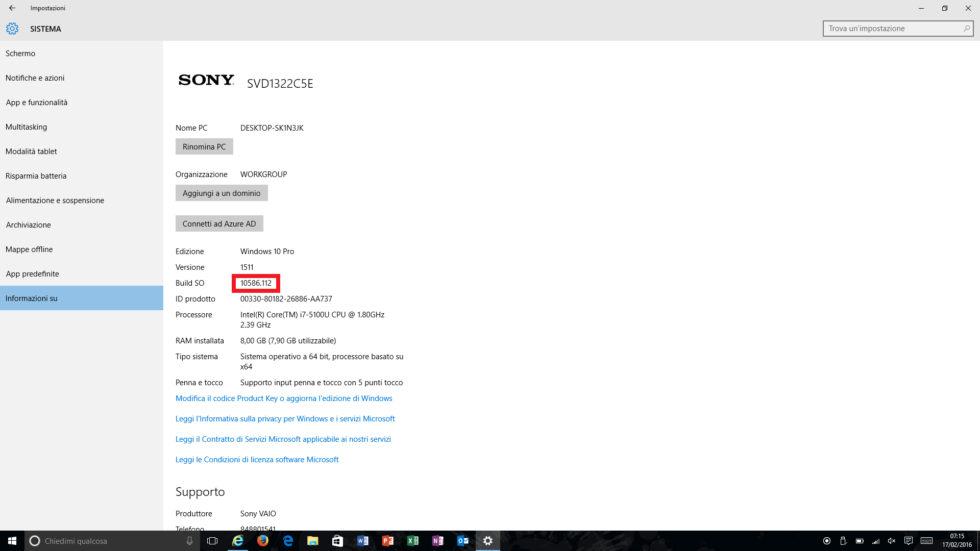Open File Explorer from taskbar

click(x=313, y=541)
